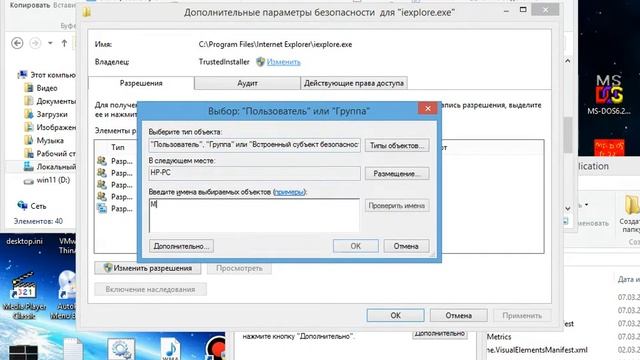Open the 'Загрузки' folder in navigation pane
Viewport: 640px width, 360px height.
[46, 114]
